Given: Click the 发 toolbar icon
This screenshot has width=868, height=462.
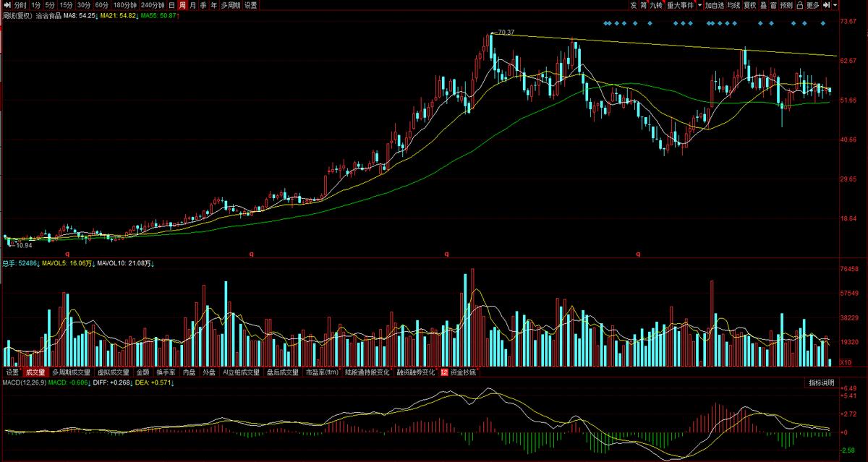Looking at the screenshot, I should (x=633, y=5).
